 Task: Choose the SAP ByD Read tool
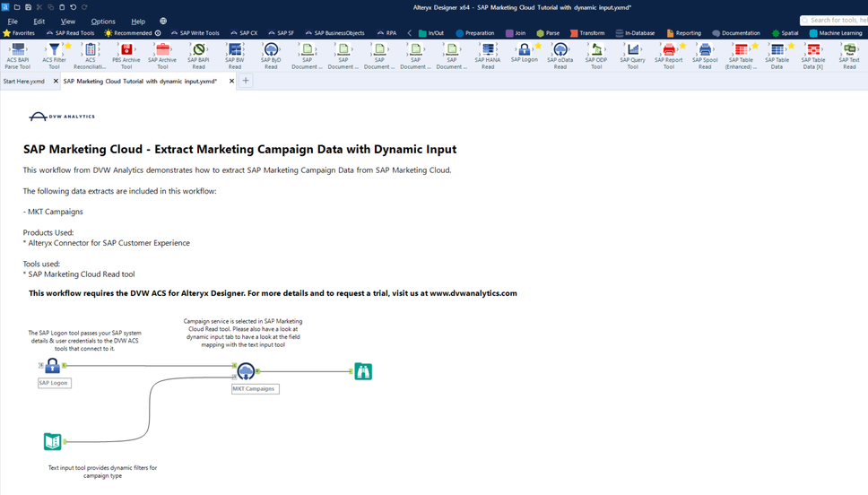point(271,56)
